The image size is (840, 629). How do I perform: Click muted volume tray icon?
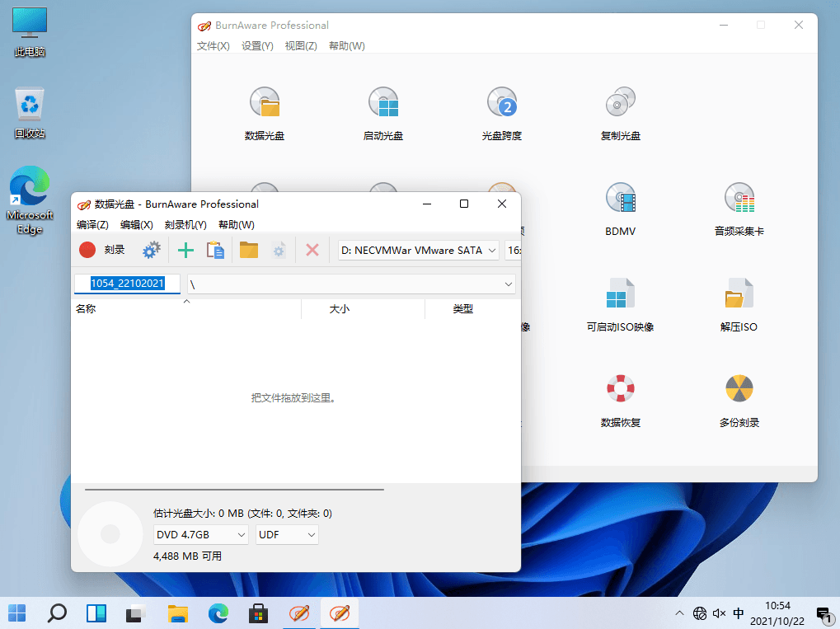coord(719,613)
